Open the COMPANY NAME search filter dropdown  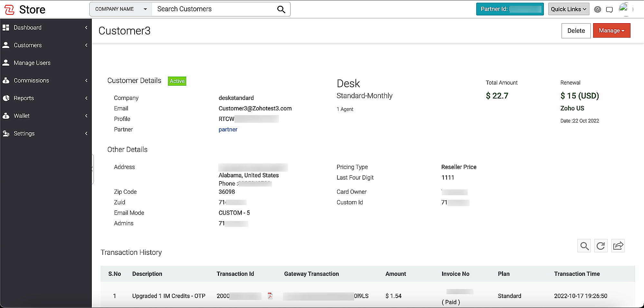coord(121,9)
